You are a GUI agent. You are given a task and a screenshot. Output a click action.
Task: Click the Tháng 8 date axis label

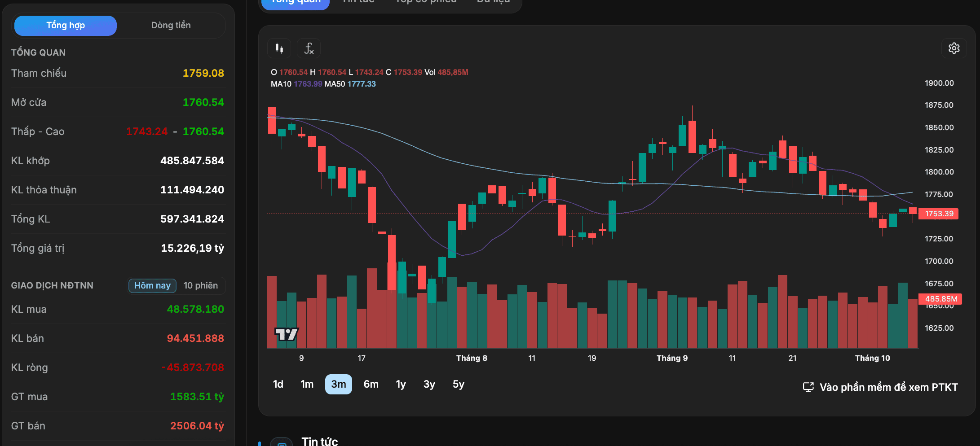click(472, 358)
